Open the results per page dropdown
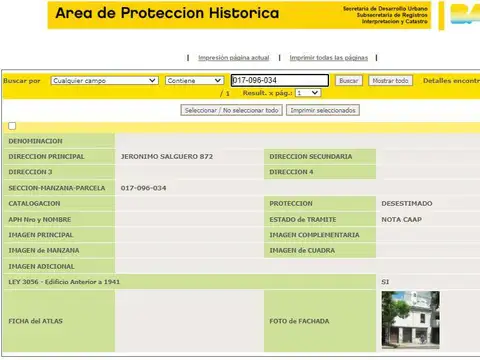 (308, 93)
